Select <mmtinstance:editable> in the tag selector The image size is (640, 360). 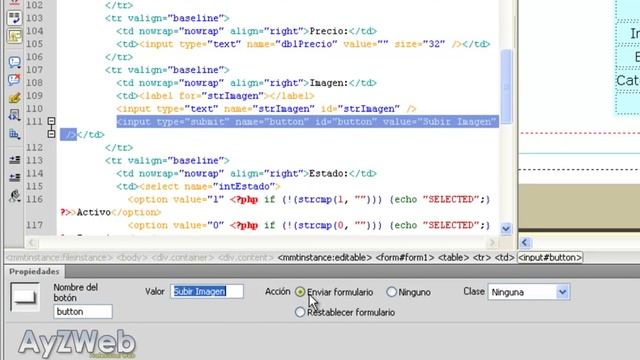click(325, 258)
